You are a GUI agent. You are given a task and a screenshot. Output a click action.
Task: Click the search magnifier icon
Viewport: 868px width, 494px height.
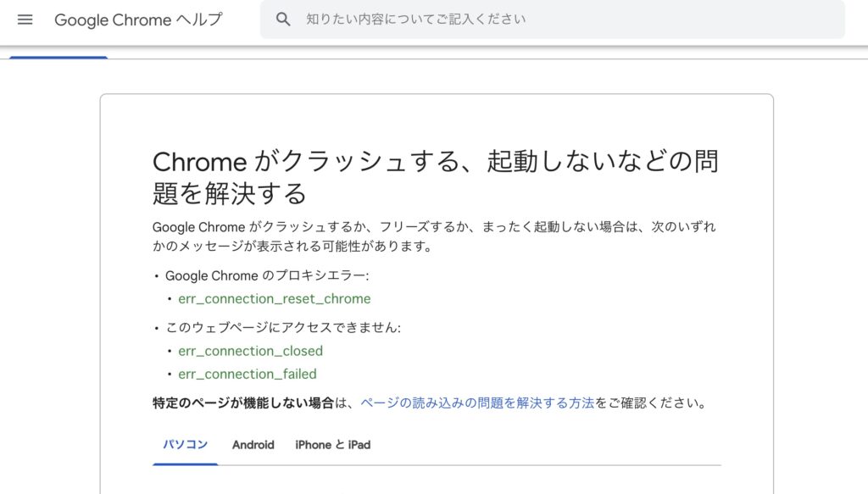coord(283,19)
